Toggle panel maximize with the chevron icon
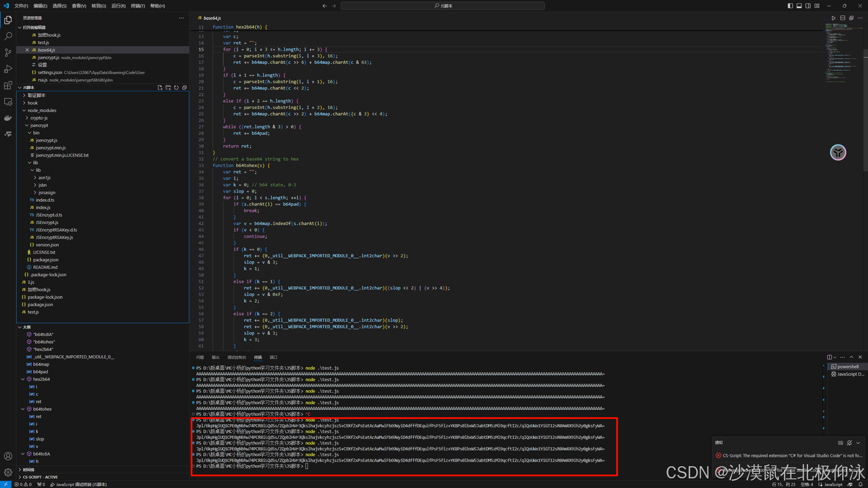 pyautogui.click(x=851, y=357)
